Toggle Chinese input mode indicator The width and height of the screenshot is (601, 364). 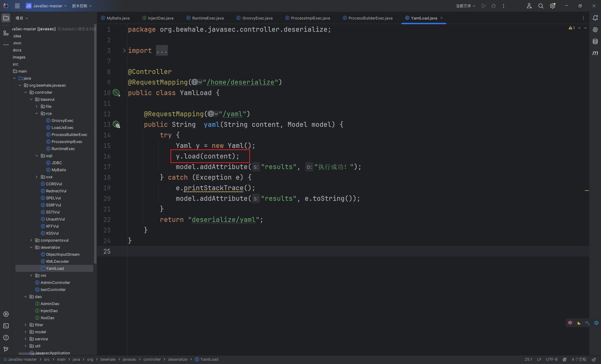(x=570, y=323)
